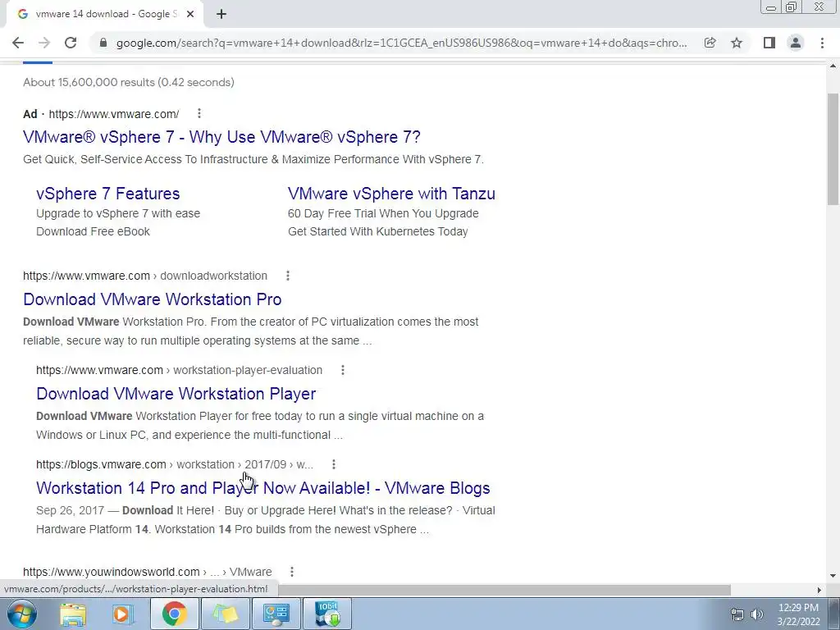The width and height of the screenshot is (840, 630).
Task: Click the volume speaker tray icon
Action: [757, 614]
